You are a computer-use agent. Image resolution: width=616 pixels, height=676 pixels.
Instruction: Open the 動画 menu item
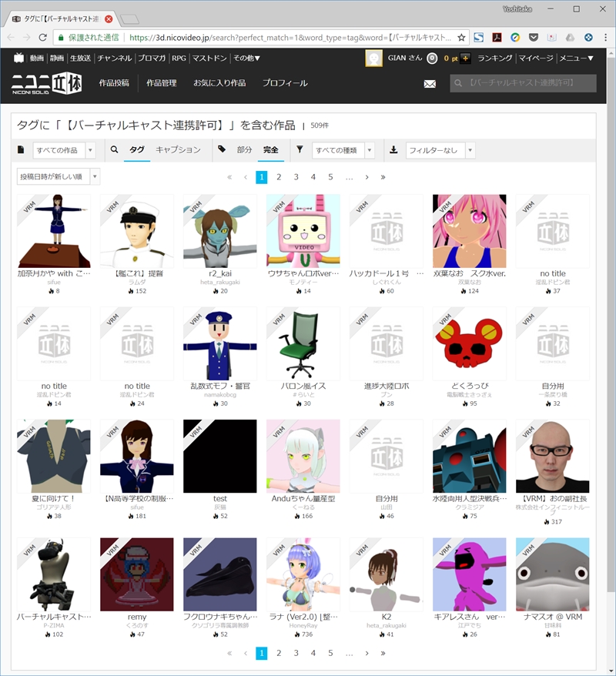click(37, 59)
